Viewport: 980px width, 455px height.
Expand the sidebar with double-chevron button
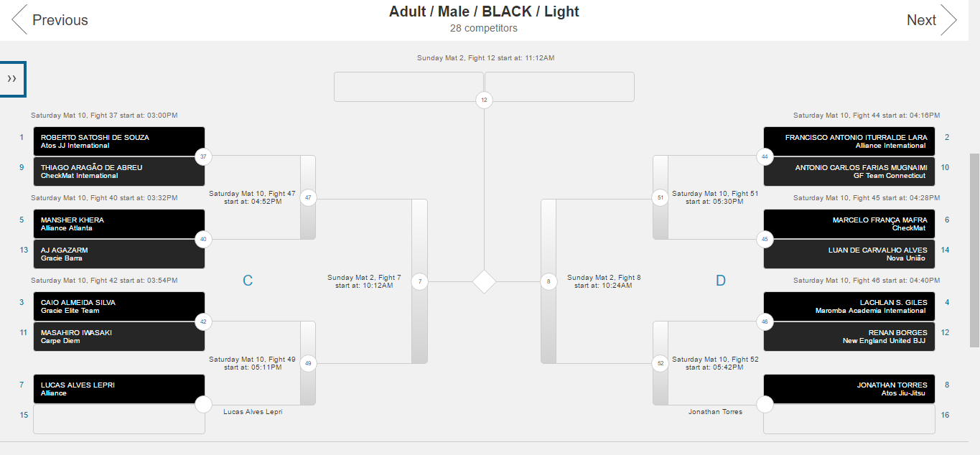[x=12, y=79]
